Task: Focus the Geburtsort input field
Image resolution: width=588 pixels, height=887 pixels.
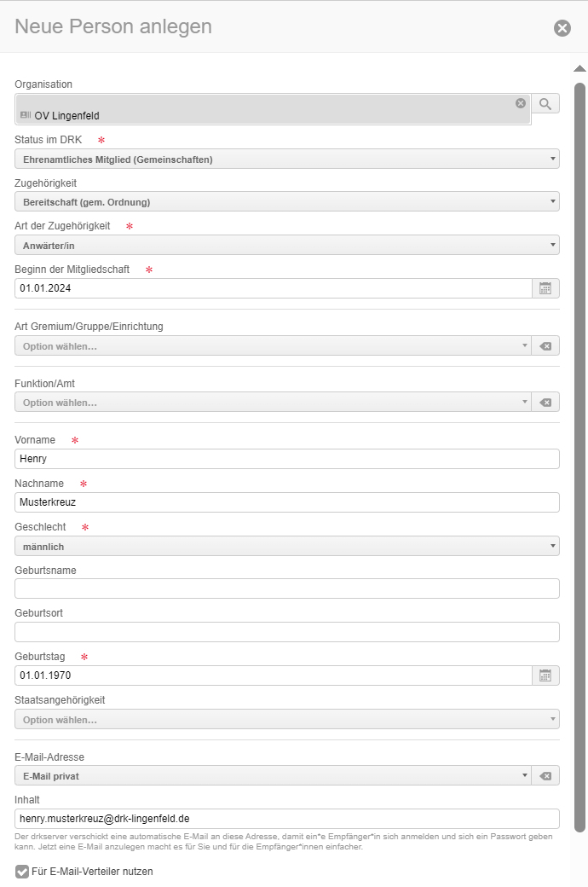Action: click(286, 632)
